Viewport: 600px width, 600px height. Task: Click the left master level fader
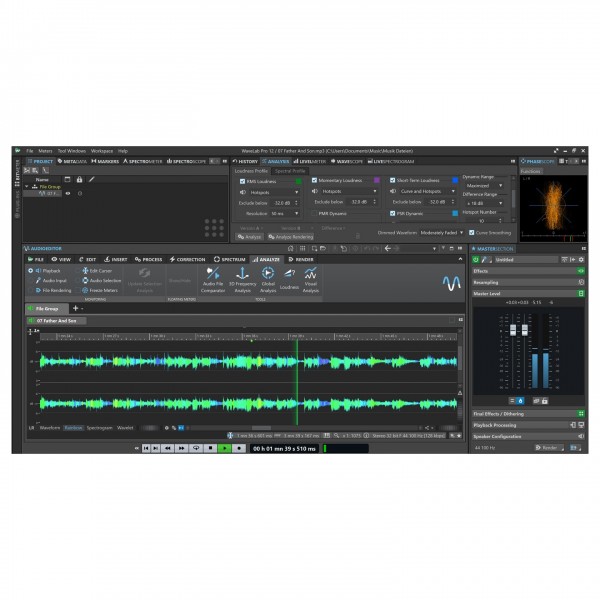point(513,329)
